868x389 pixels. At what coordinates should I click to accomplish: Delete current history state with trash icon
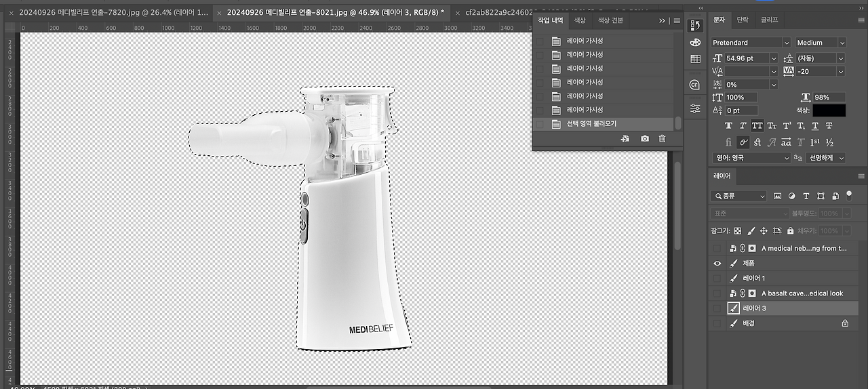(x=662, y=138)
